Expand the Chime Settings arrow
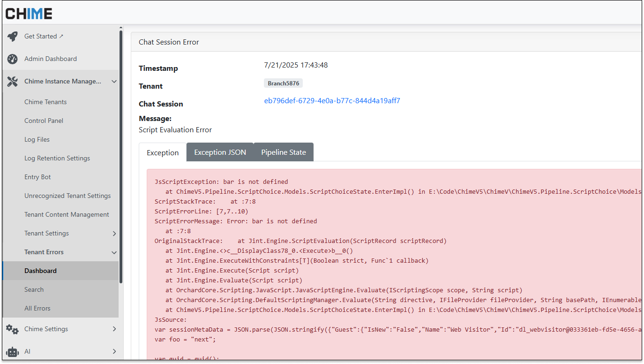 [114, 329]
